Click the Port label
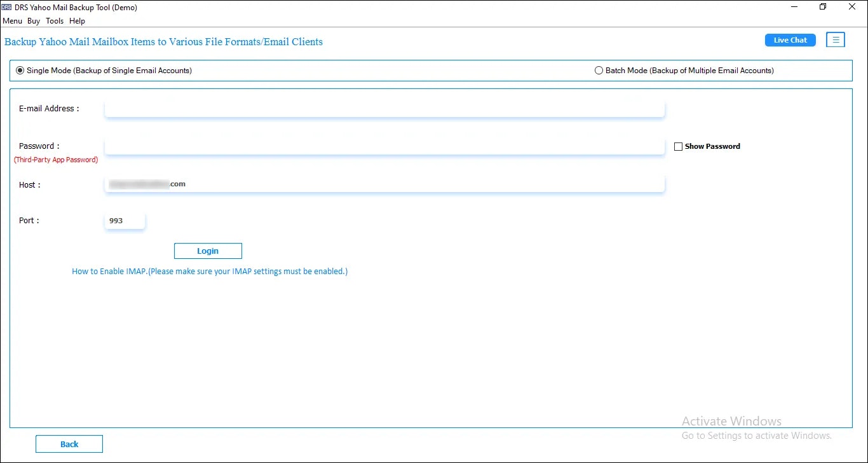 29,221
